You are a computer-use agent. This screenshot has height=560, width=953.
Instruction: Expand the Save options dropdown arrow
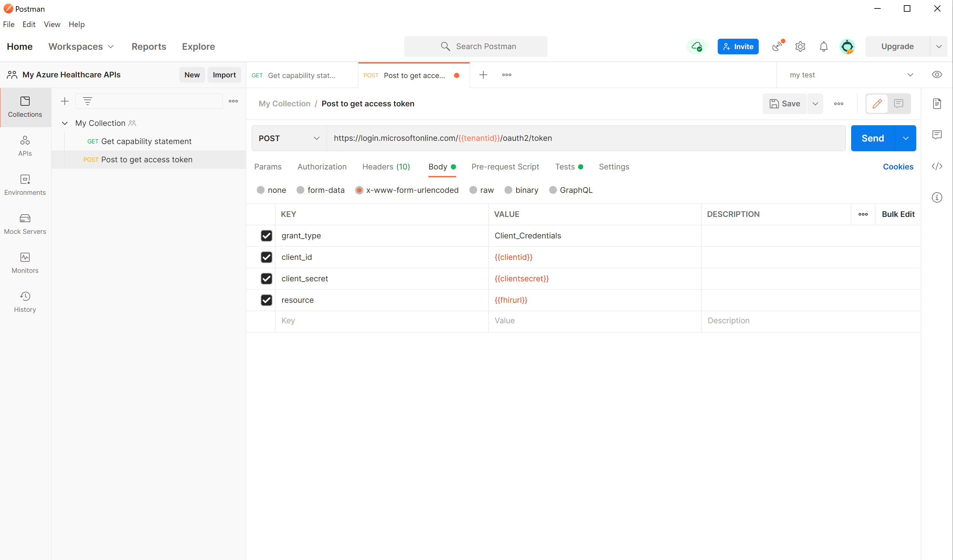tap(815, 103)
